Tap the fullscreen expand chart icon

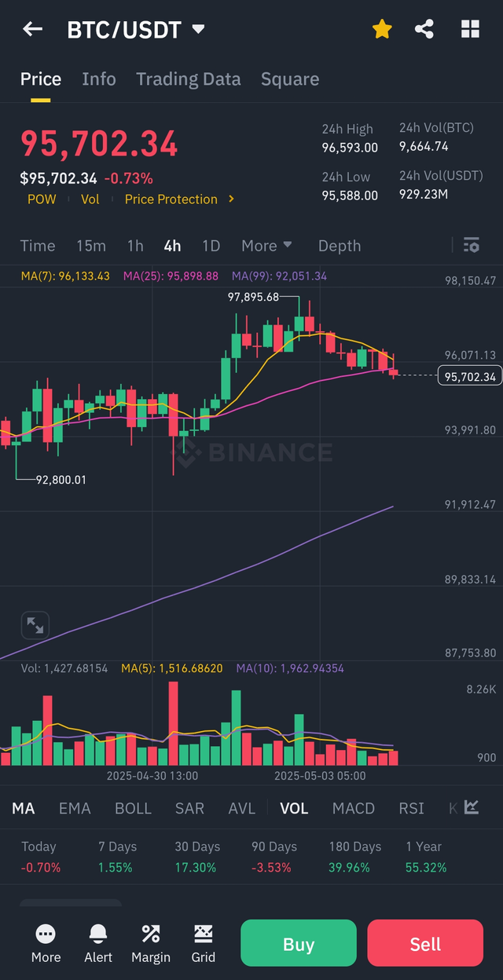point(35,625)
